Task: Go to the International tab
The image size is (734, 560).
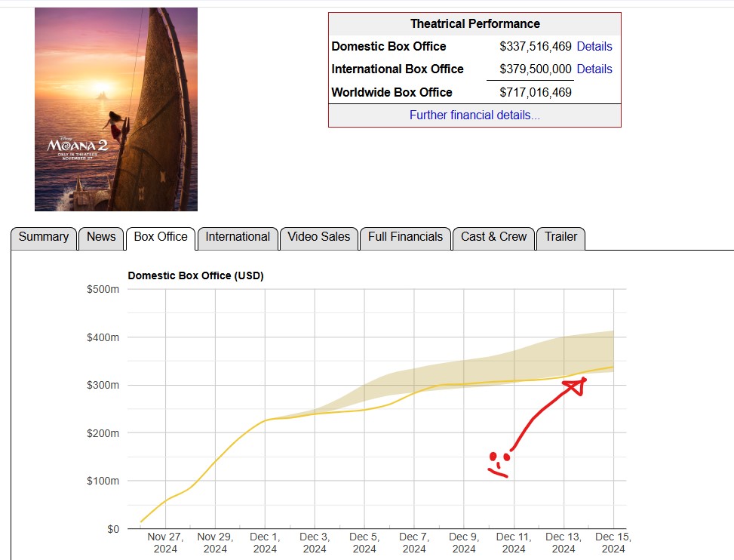Action: click(238, 237)
